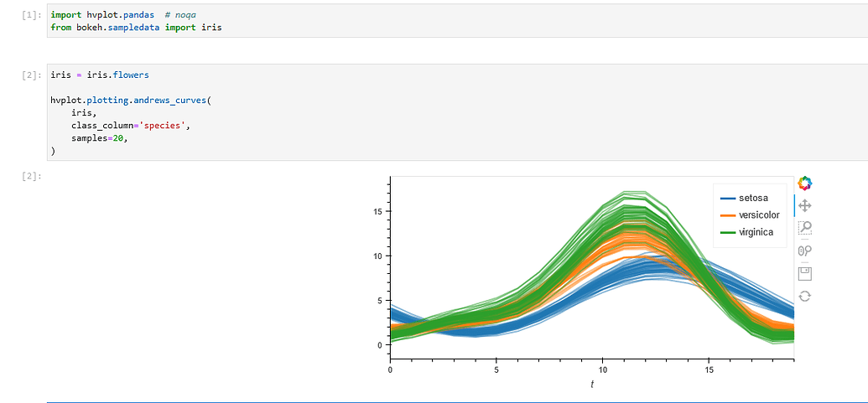Click the 'species' string in the code

click(x=164, y=126)
